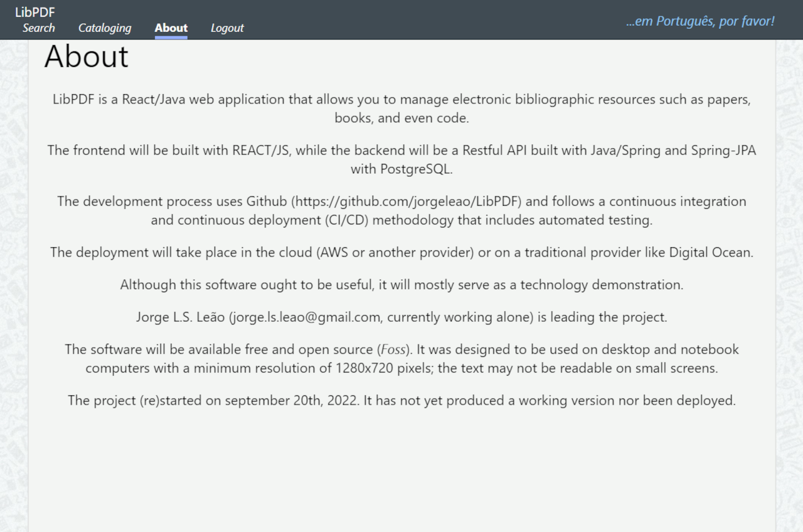Click the About page heading
Image resolution: width=803 pixels, height=532 pixels.
pos(86,56)
